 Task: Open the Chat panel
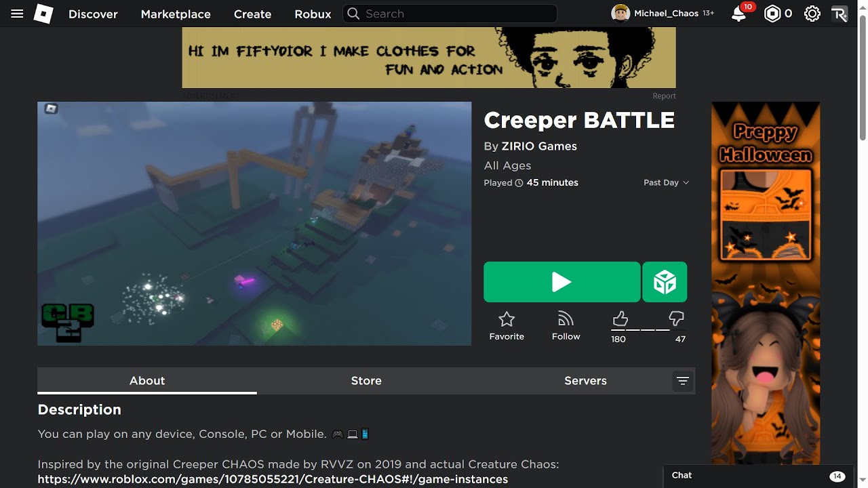(x=757, y=476)
